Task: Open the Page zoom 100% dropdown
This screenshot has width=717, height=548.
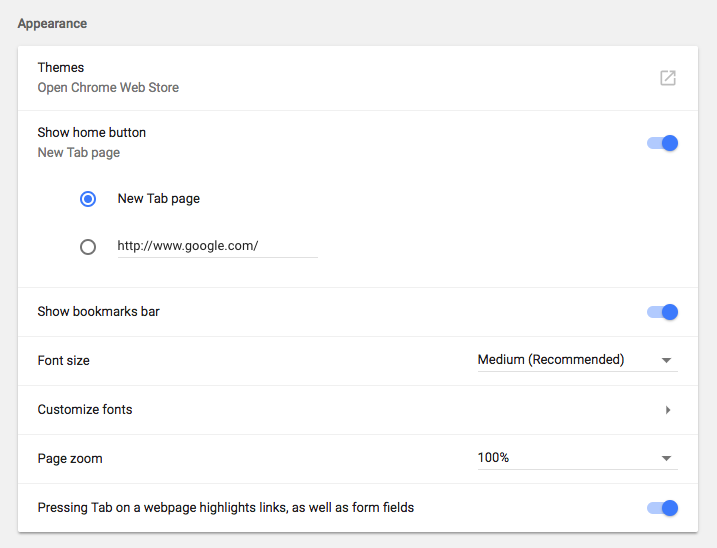Action: point(577,458)
